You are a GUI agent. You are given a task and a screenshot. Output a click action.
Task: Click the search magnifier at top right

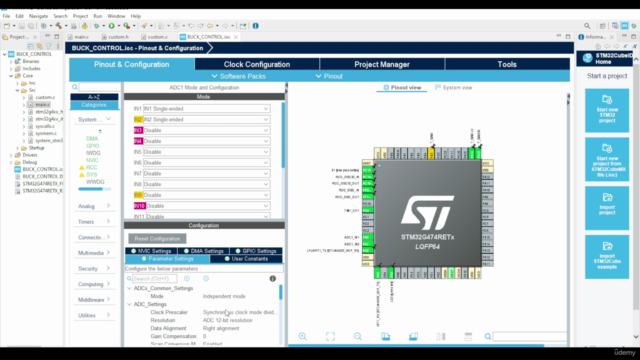click(x=587, y=26)
